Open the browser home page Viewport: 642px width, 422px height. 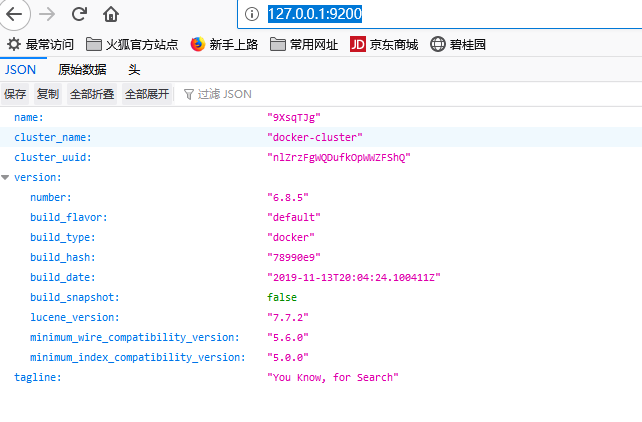coord(111,14)
